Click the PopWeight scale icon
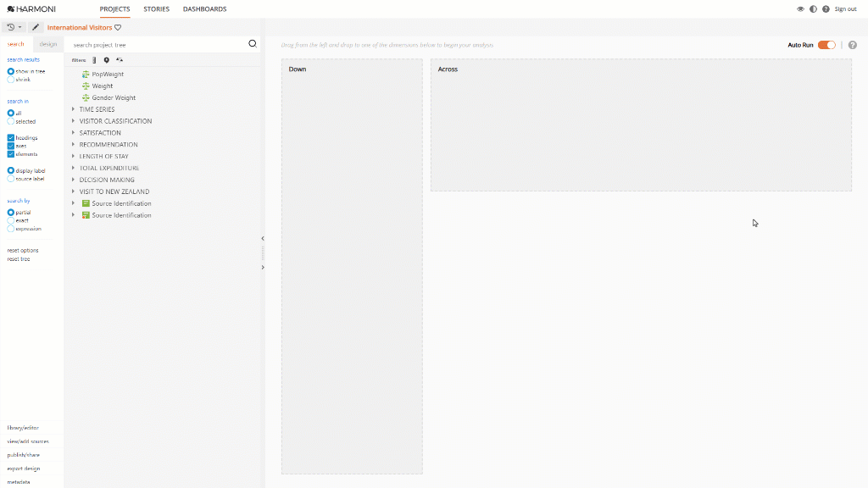The height and width of the screenshot is (488, 868). click(x=86, y=75)
